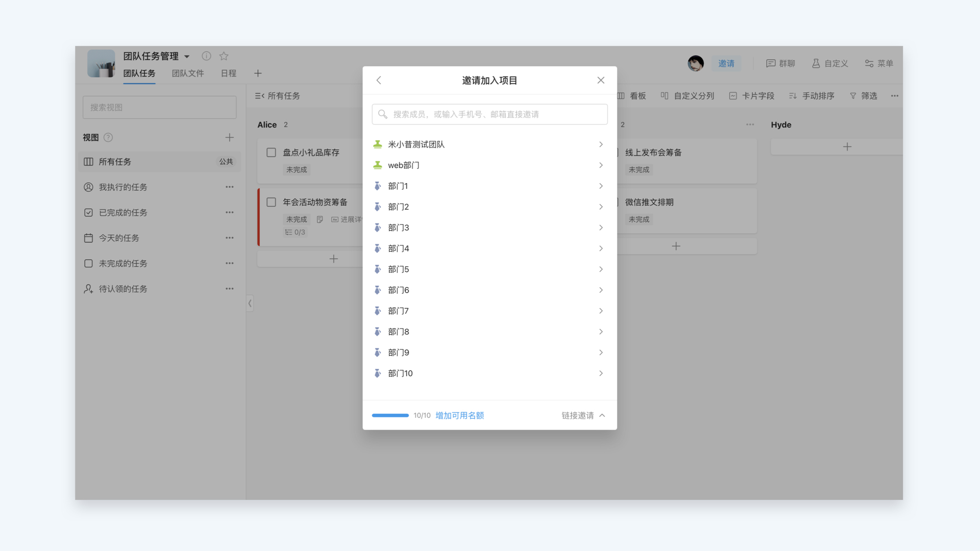Expand 部门10 via its chevron
Screen dimensions: 980x551
tap(601, 373)
